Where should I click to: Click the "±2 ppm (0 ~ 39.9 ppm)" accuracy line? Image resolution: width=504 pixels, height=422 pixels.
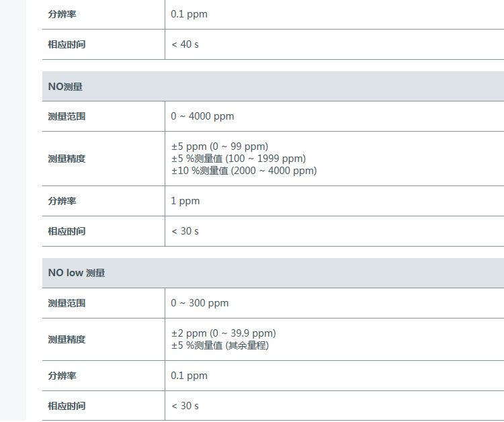coord(223,333)
